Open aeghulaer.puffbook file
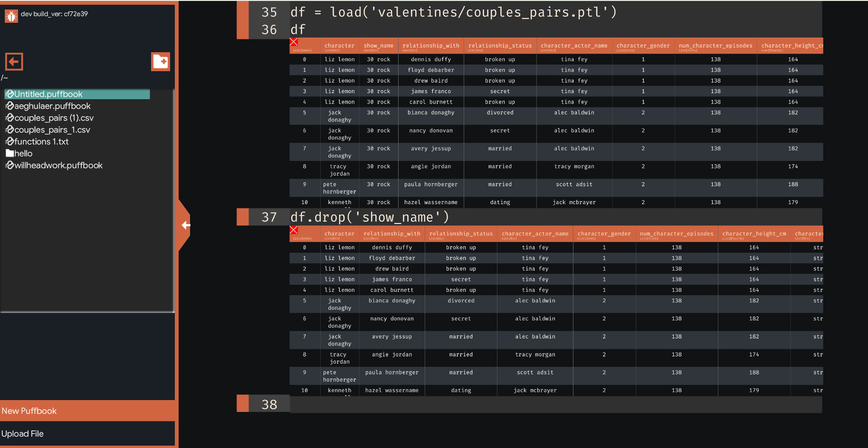This screenshot has height=448, width=868. point(52,106)
